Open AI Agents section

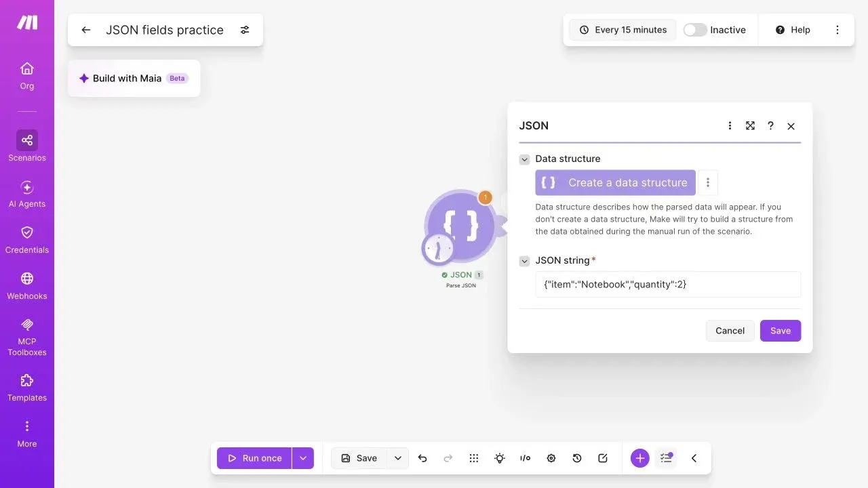click(x=27, y=194)
